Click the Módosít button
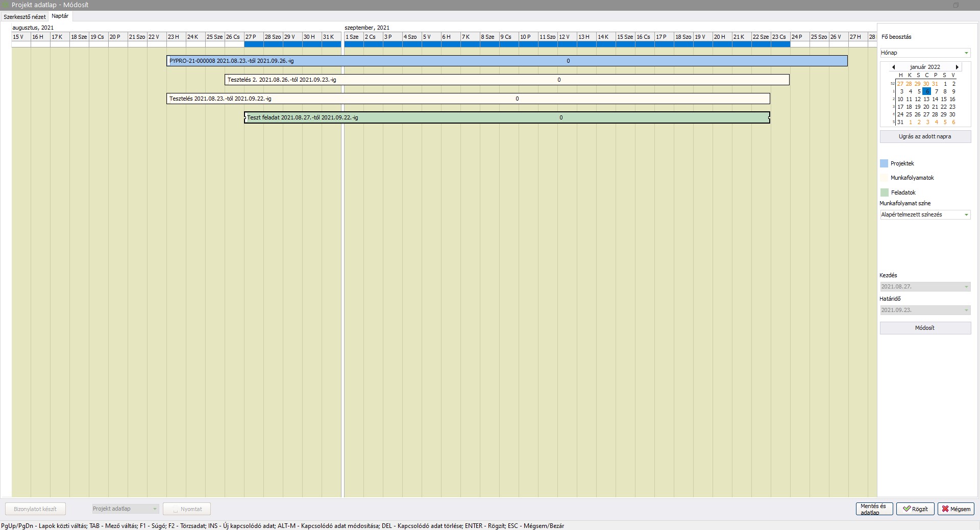Viewport: 980px width, 530px height. 925,328
